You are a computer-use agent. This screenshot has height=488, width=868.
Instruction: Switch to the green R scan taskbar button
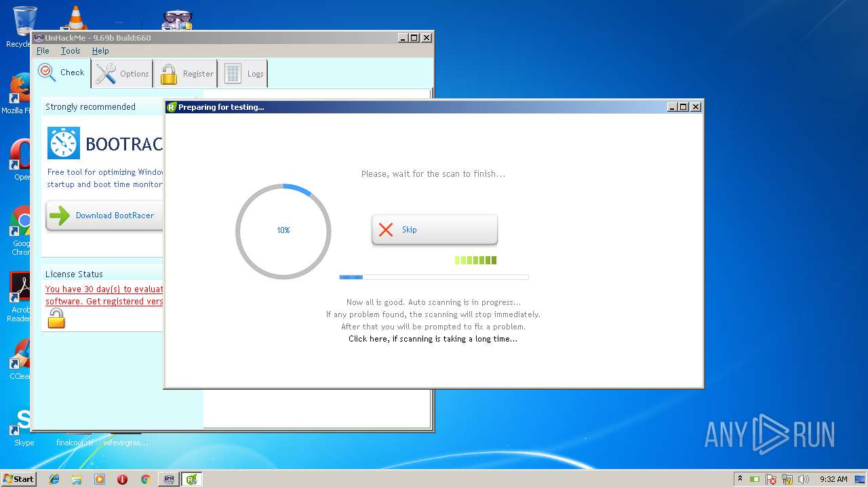point(192,479)
